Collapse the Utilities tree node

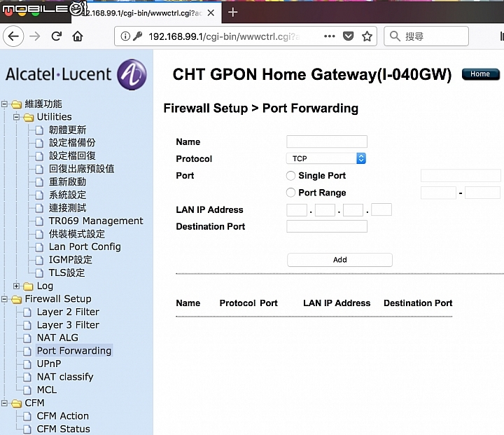(x=16, y=117)
